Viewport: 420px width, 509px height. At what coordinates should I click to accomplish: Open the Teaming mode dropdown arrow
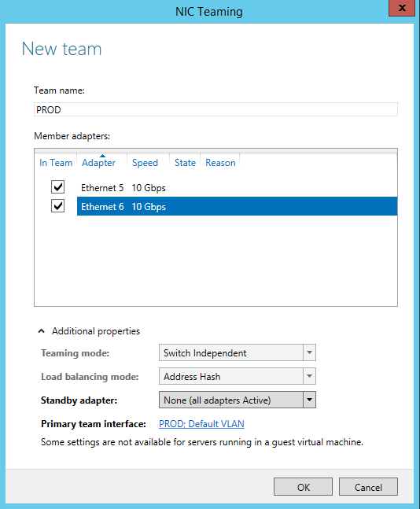pyautogui.click(x=309, y=352)
